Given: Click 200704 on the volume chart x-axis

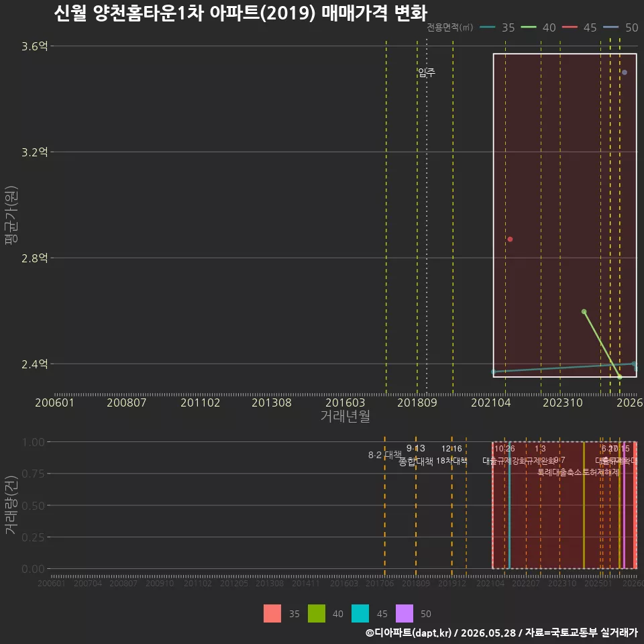Looking at the screenshot, I should coord(87,583).
